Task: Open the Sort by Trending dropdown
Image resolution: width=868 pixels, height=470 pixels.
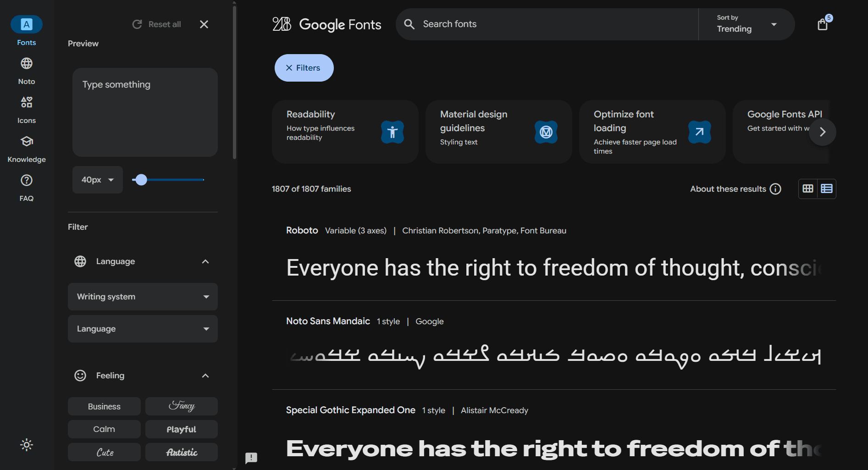Action: coord(746,24)
